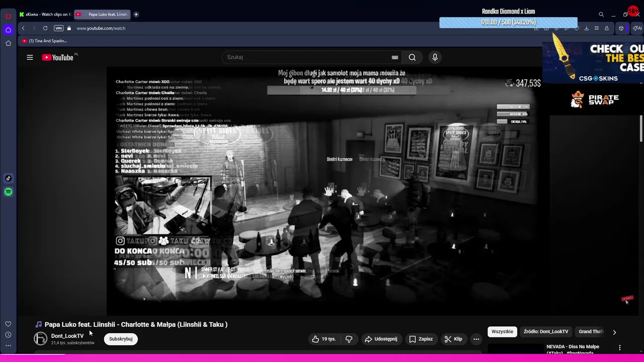Select the Źródło: Dont_LookTV chip

tap(546, 332)
